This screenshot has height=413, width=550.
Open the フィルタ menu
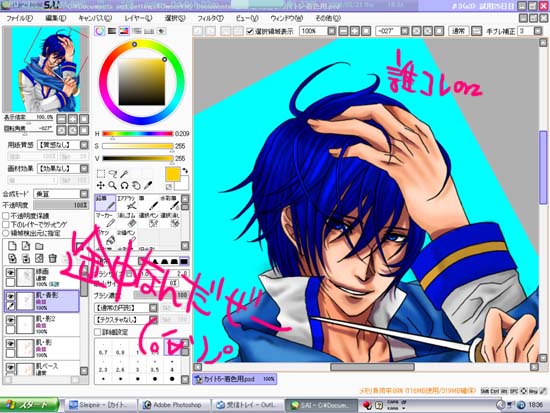(210, 18)
